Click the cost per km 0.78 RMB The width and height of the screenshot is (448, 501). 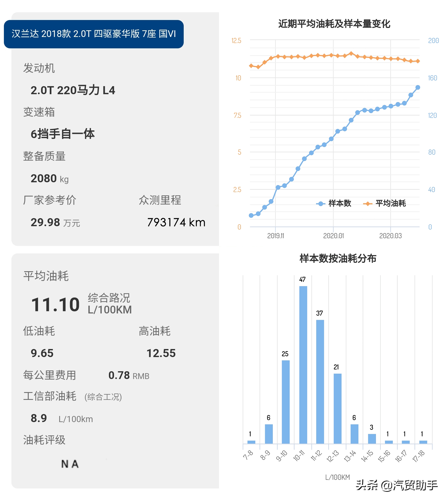[x=129, y=375]
